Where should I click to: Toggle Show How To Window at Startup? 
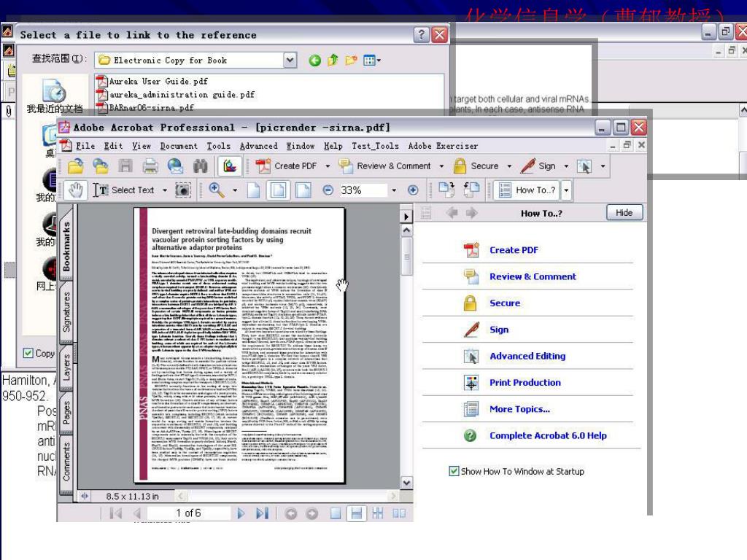454,471
